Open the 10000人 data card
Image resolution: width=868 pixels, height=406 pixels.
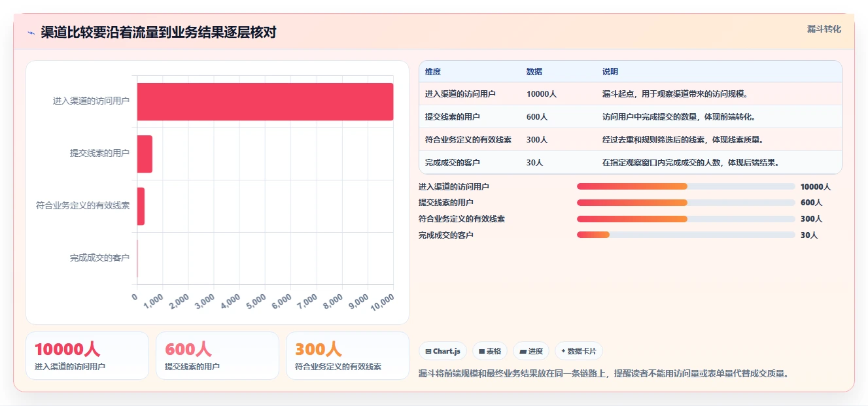click(x=87, y=356)
